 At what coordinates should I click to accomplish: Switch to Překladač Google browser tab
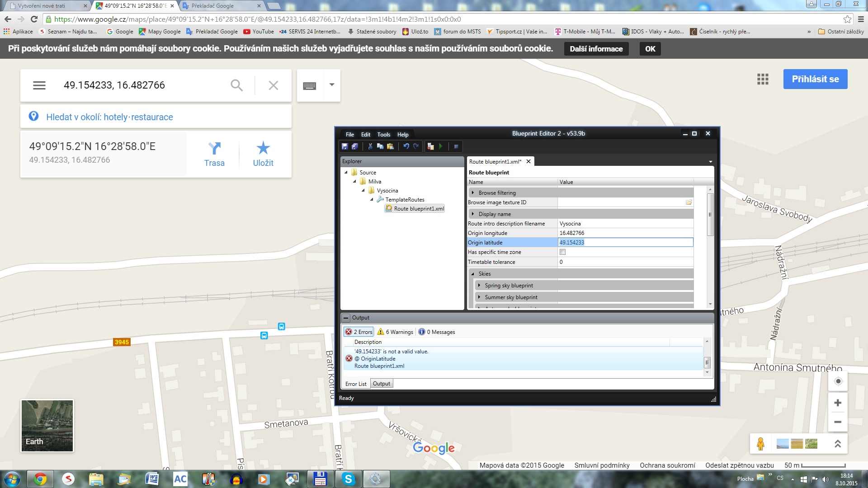pyautogui.click(x=222, y=6)
